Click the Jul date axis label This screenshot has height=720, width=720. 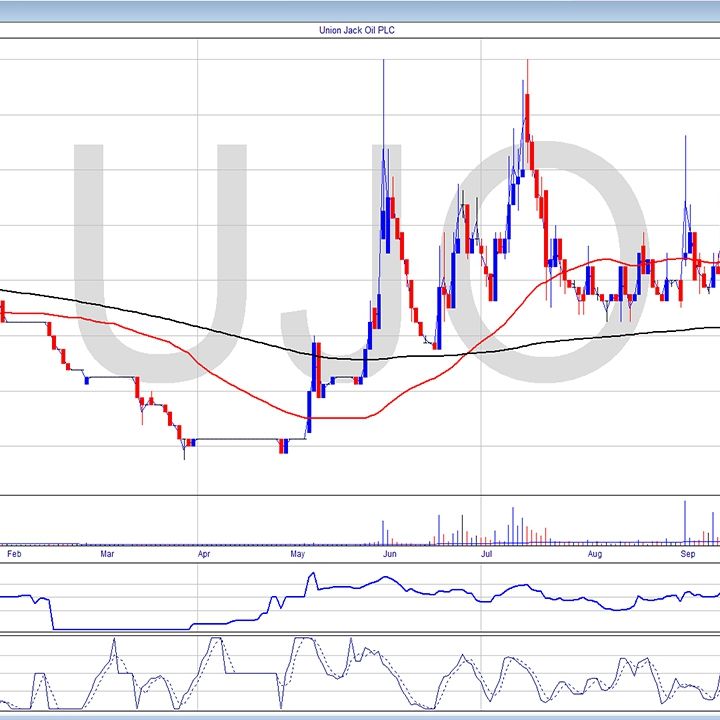pyautogui.click(x=487, y=552)
